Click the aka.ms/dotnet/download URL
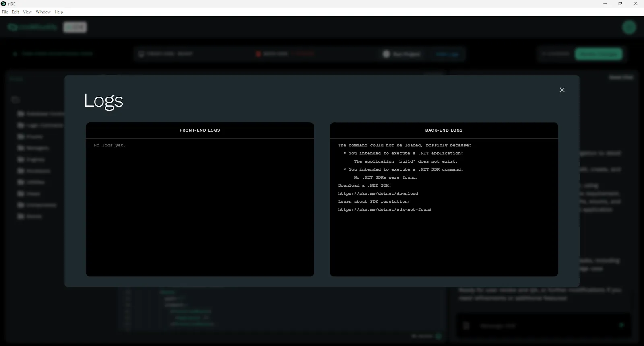The height and width of the screenshot is (346, 644). (x=378, y=194)
